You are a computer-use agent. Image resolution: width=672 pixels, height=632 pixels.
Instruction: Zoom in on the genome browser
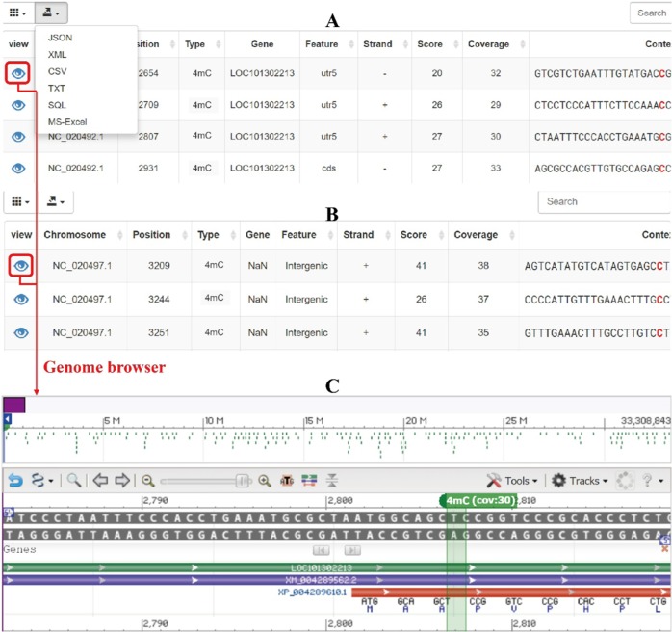(265, 481)
